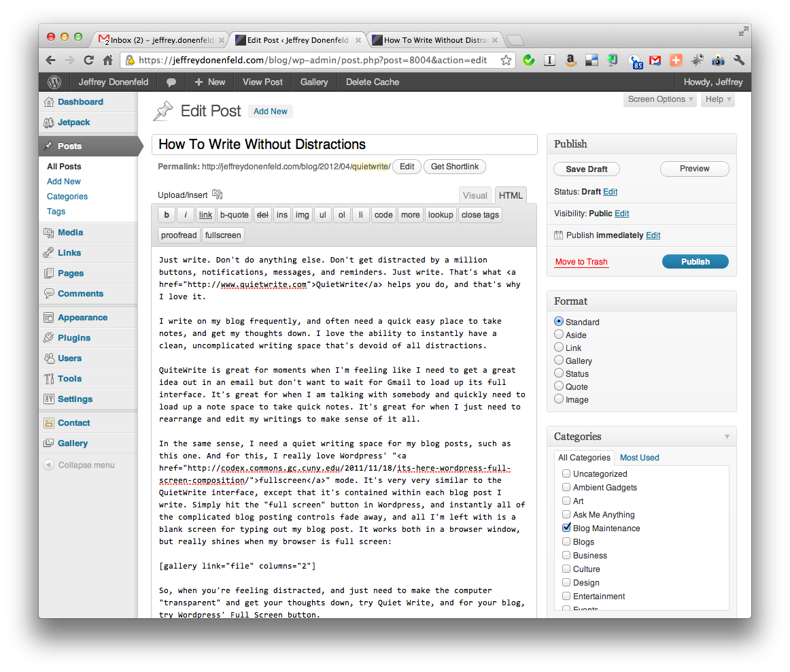The image size is (790, 672).
Task: Check the Uncategorized category
Action: point(566,473)
